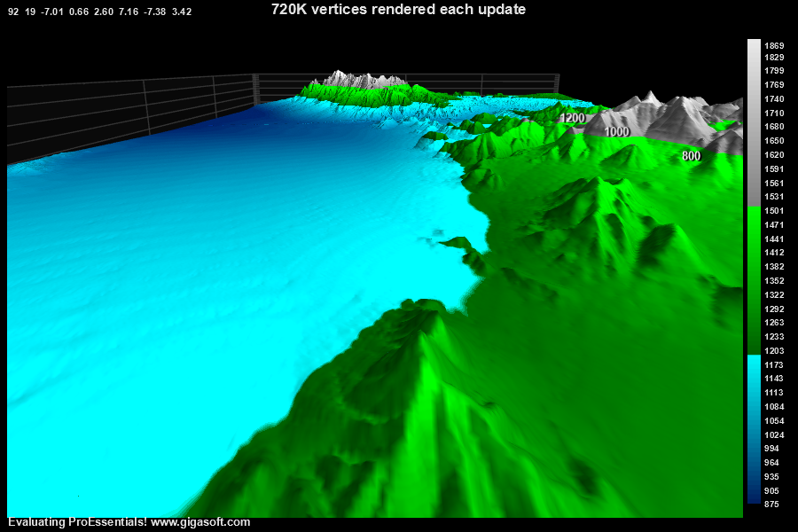Click the readout value -7.01
Image resolution: width=798 pixels, height=532 pixels.
click(x=52, y=12)
